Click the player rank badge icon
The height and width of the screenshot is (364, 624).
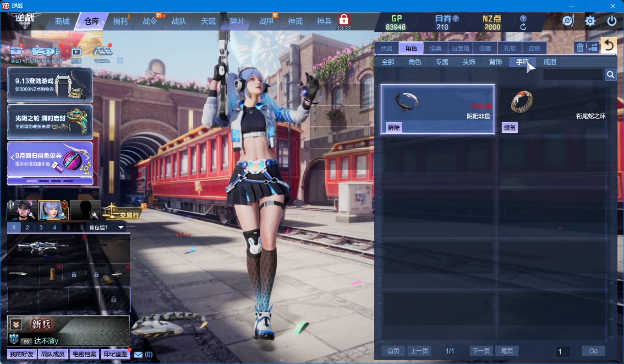(14, 339)
